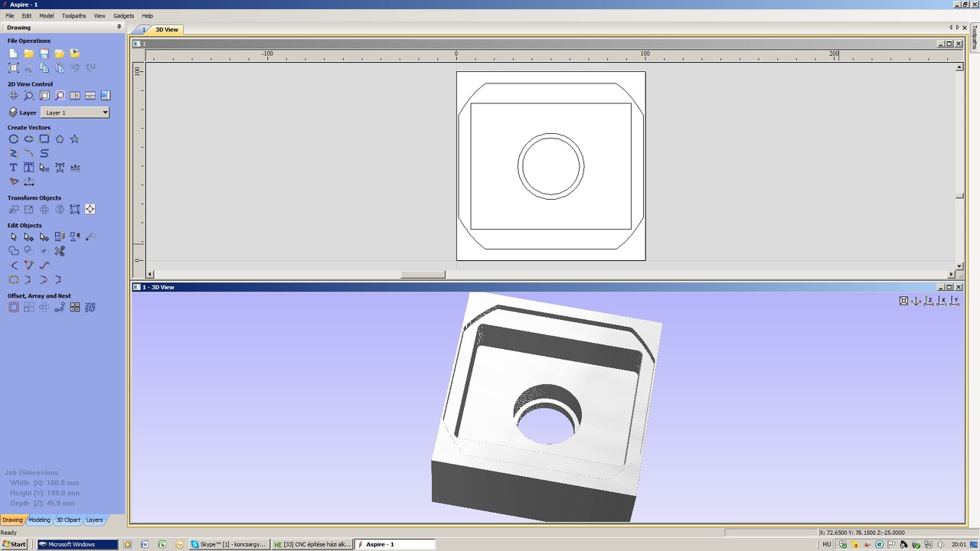980x551 pixels.
Task: Switch to Skype taskbar window
Action: tap(230, 544)
